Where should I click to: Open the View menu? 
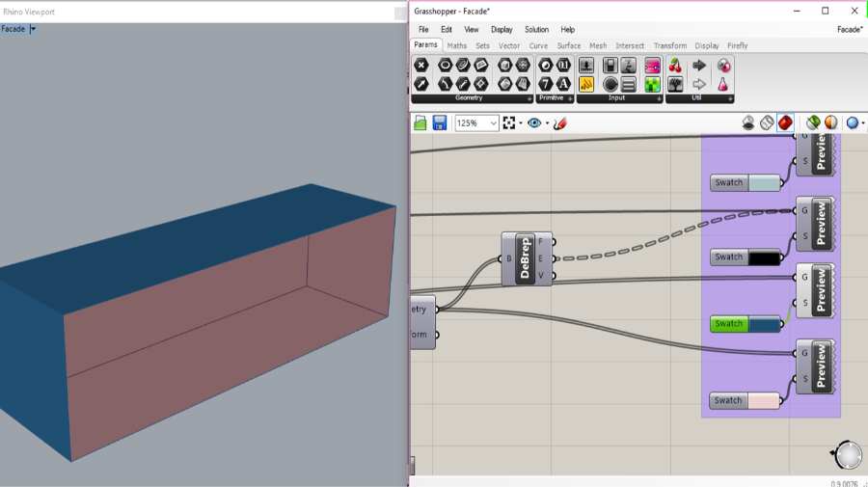coord(471,29)
